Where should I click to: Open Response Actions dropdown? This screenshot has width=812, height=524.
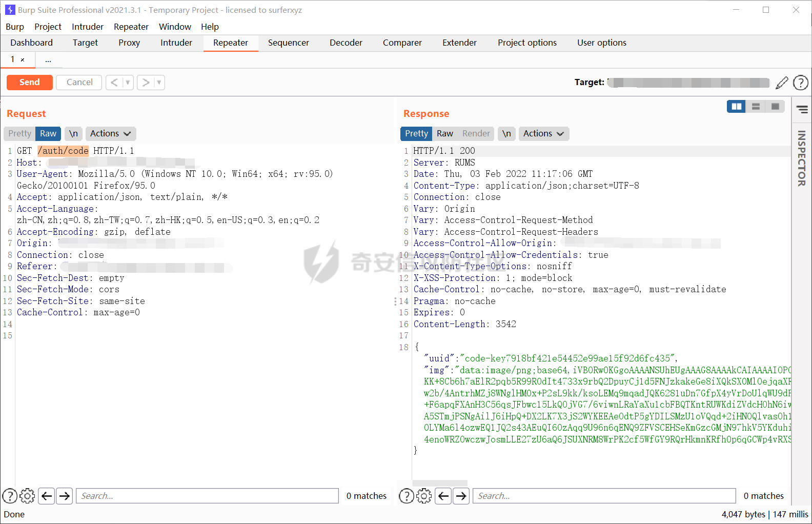tap(543, 134)
